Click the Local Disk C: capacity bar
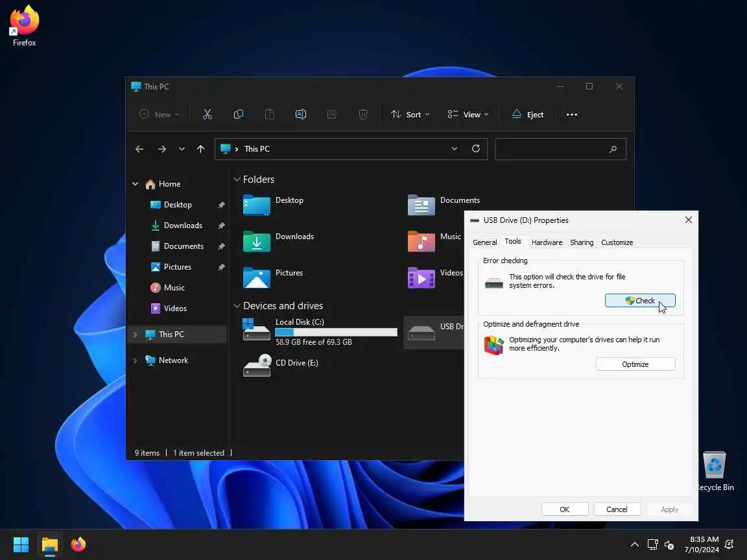Viewport: 747px width, 560px height. point(336,332)
